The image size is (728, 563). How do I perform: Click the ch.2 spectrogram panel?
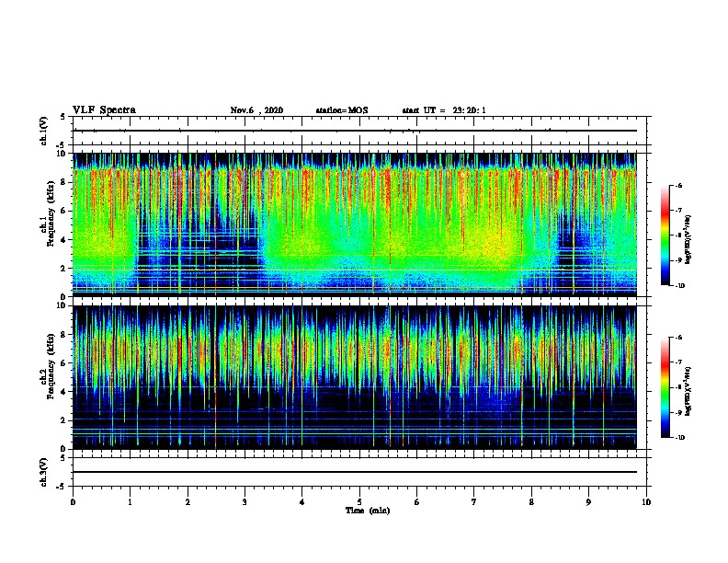pos(355,377)
